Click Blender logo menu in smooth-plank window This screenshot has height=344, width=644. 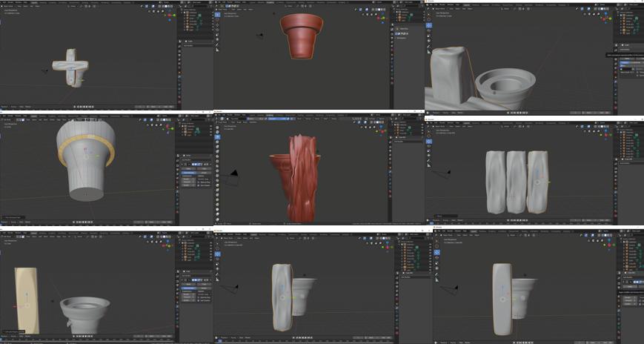435,231
